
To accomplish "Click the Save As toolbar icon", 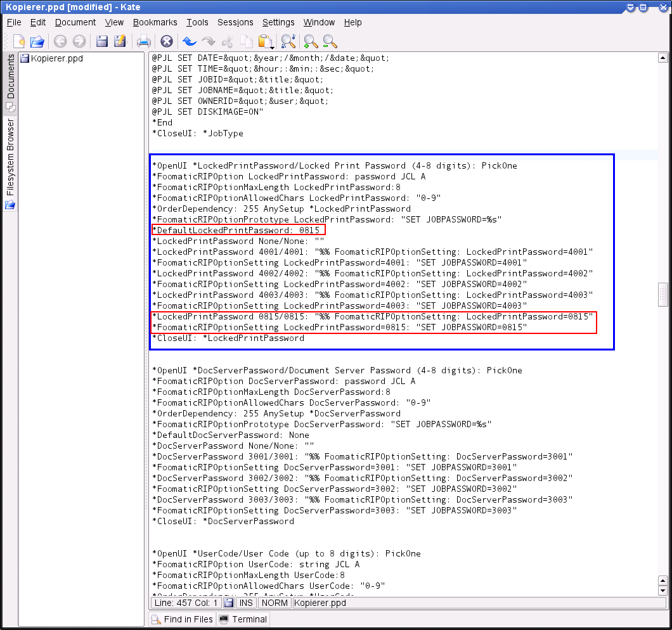I will tap(120, 42).
